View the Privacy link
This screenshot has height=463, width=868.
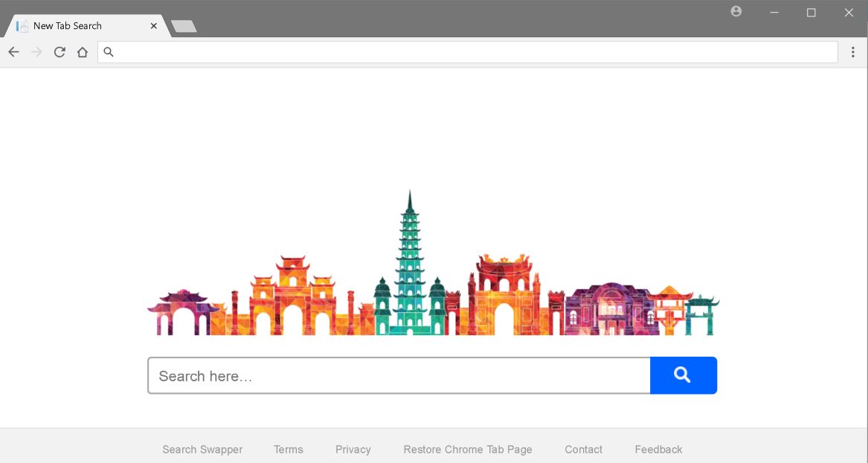pos(353,449)
